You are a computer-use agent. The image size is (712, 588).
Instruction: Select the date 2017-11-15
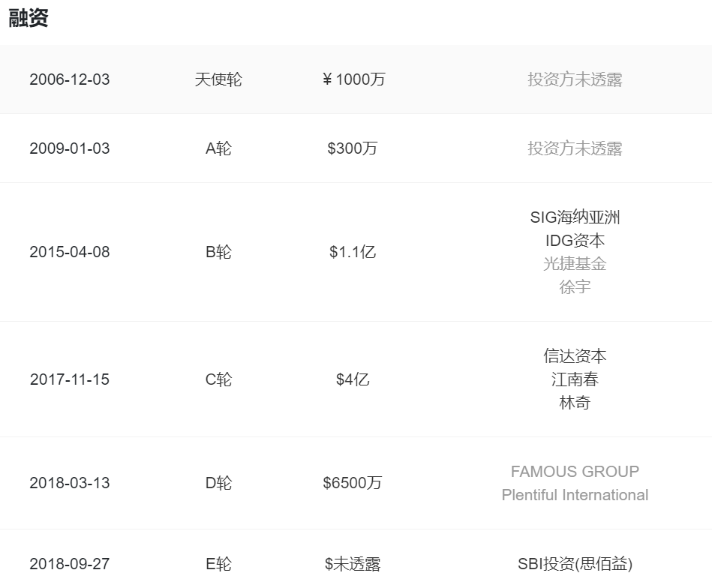tap(70, 379)
